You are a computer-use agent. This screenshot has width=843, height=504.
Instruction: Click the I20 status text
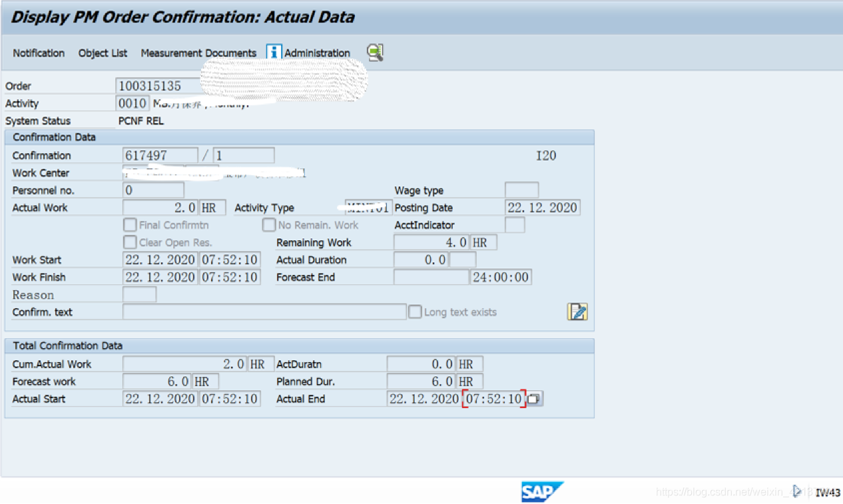click(x=546, y=155)
